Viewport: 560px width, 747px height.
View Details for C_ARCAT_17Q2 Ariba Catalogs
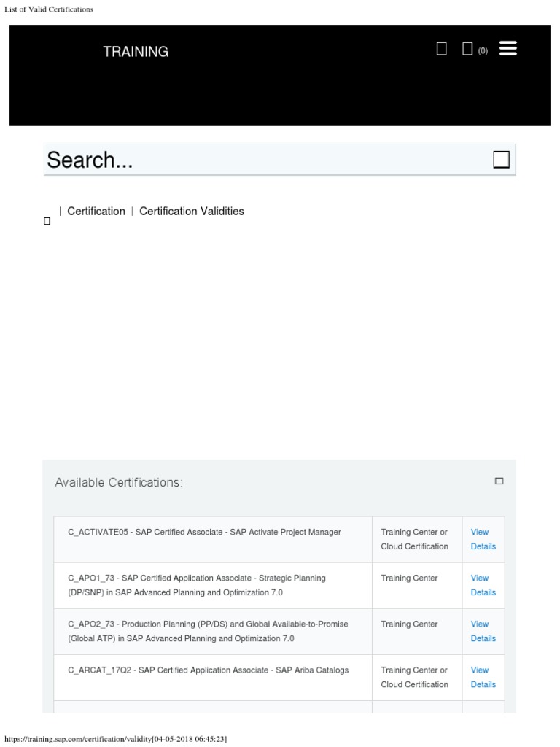click(x=483, y=677)
